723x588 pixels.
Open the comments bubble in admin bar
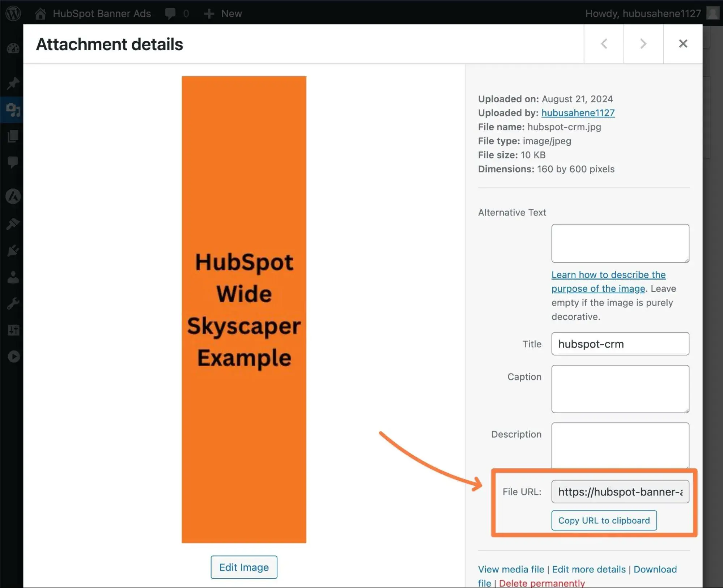pyautogui.click(x=170, y=13)
